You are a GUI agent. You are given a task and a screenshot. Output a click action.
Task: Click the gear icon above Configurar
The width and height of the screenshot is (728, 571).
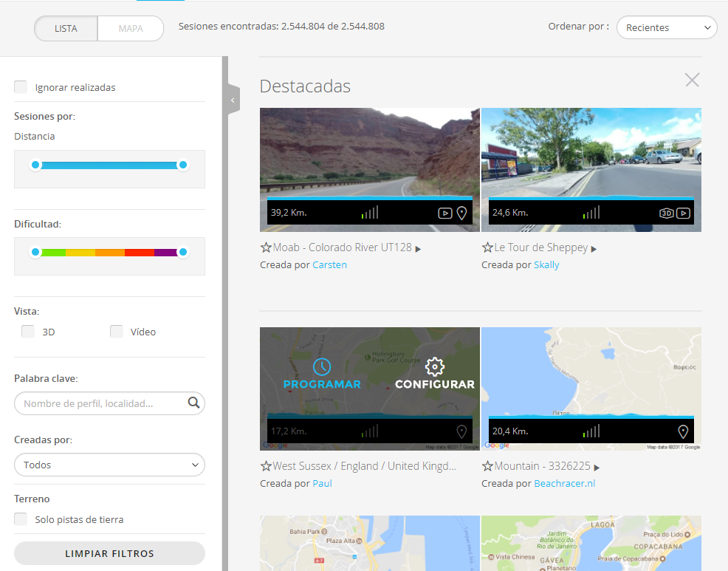point(435,366)
